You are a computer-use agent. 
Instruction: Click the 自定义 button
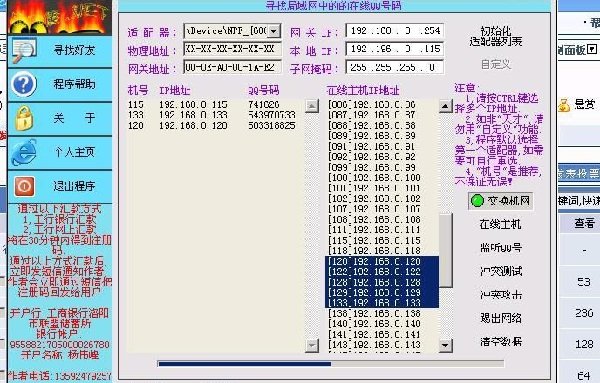[x=496, y=64]
